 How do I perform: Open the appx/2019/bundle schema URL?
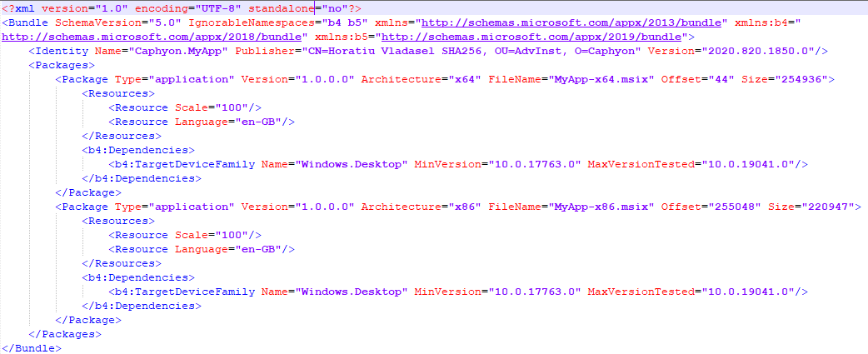pyautogui.click(x=531, y=37)
